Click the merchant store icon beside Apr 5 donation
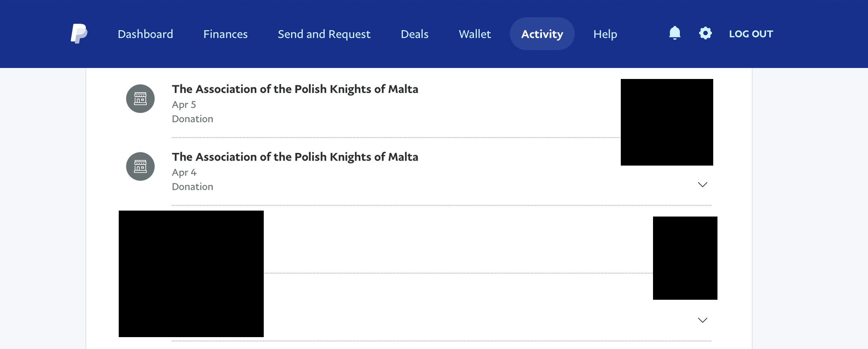868x349 pixels. point(140,99)
